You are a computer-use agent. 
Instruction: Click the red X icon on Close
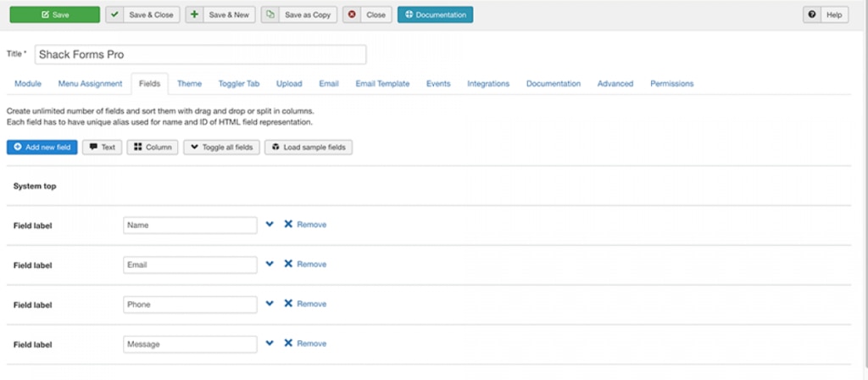(352, 15)
